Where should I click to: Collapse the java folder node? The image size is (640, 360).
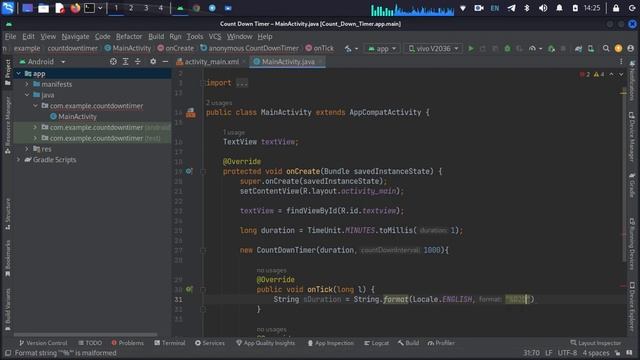27,95
